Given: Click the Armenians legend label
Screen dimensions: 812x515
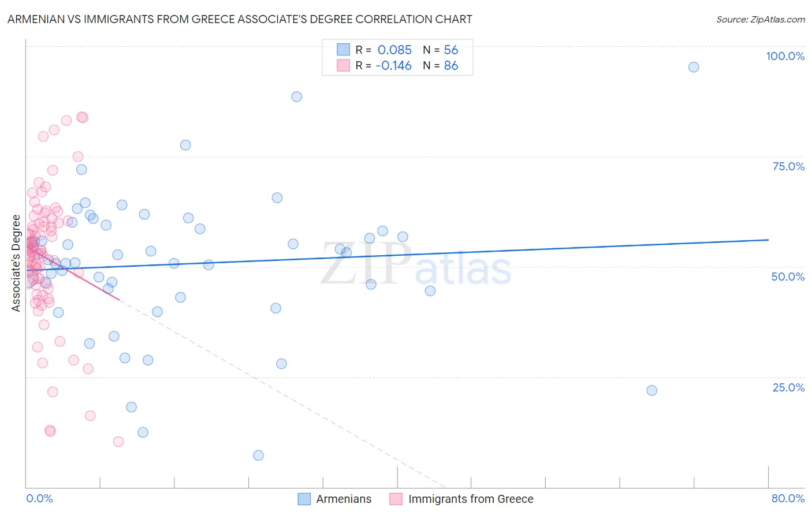Looking at the screenshot, I should coord(344,499).
